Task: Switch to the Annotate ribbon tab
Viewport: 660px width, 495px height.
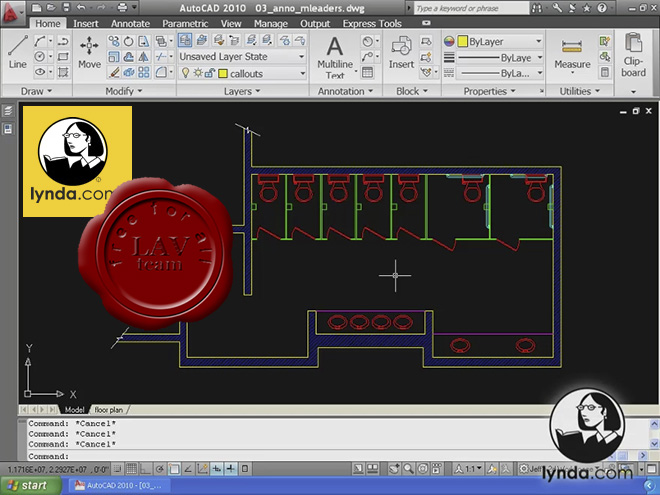Action: [x=130, y=24]
